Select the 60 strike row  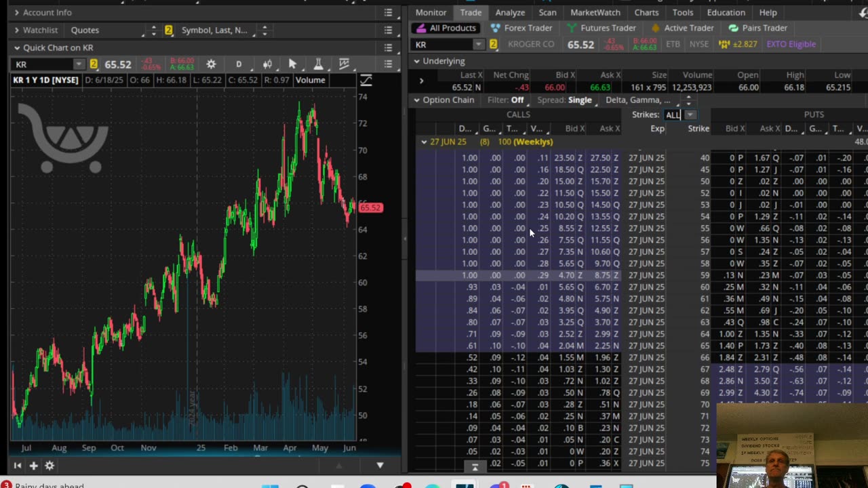[642, 287]
